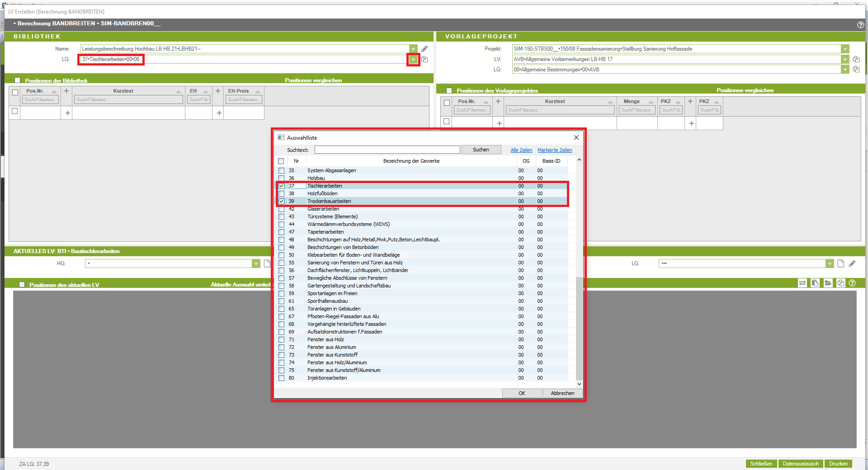
Task: Uncheck row 37 Tischlerarbeiten
Action: click(x=281, y=186)
